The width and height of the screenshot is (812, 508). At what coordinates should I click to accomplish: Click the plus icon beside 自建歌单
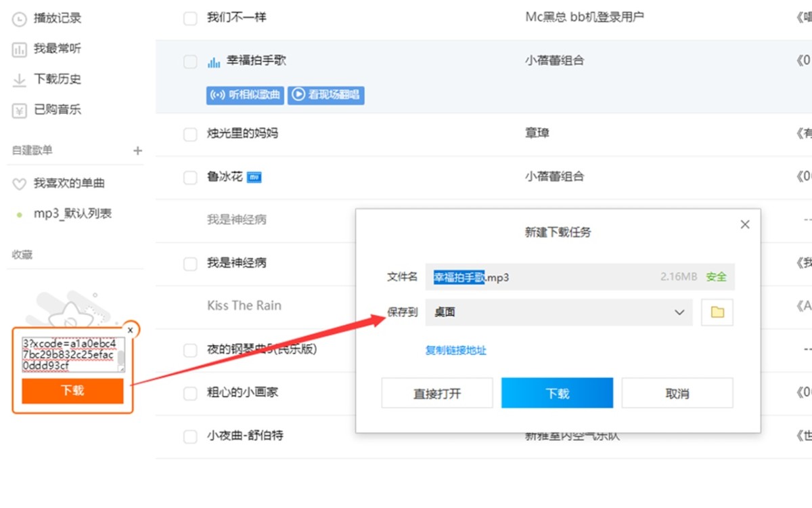point(138,150)
